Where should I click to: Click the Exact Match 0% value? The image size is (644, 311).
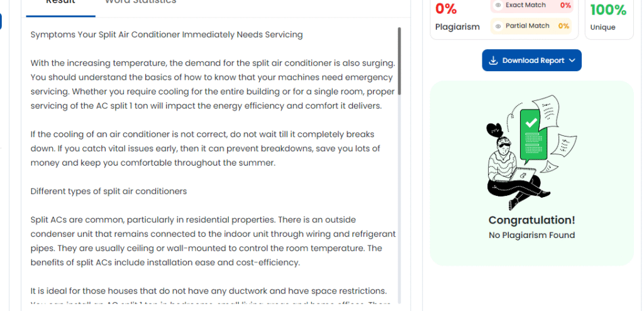click(565, 5)
